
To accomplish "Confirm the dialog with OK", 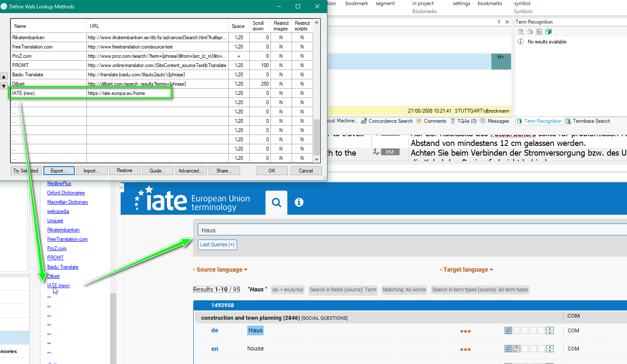I will (x=272, y=171).
